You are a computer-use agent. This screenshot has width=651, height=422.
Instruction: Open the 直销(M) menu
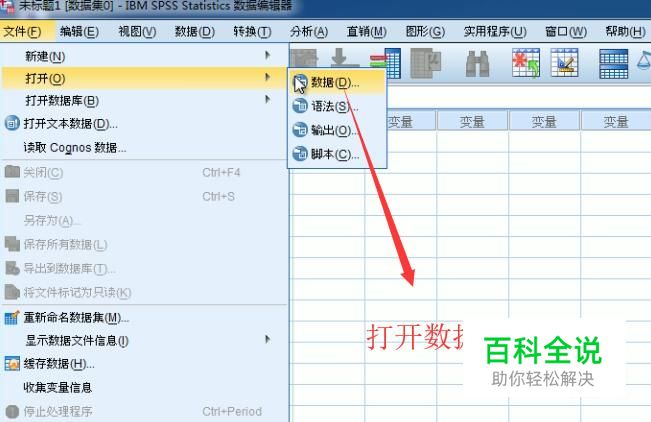tap(367, 32)
